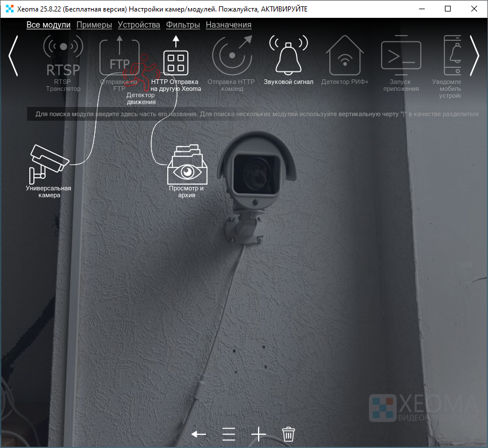Click HTTP Отправка на другую Xeoma icon
Image resolution: width=488 pixels, height=448 pixels.
(176, 62)
